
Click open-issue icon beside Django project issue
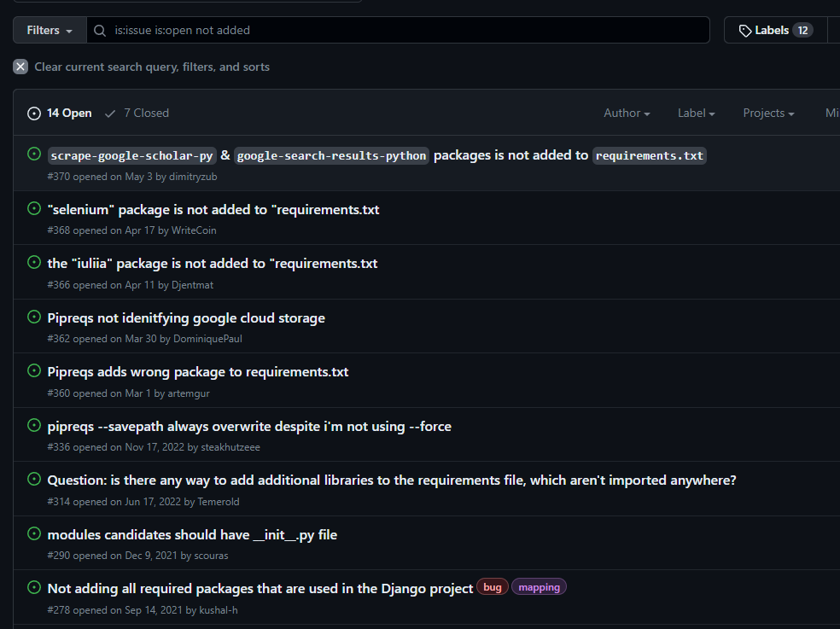tap(34, 587)
